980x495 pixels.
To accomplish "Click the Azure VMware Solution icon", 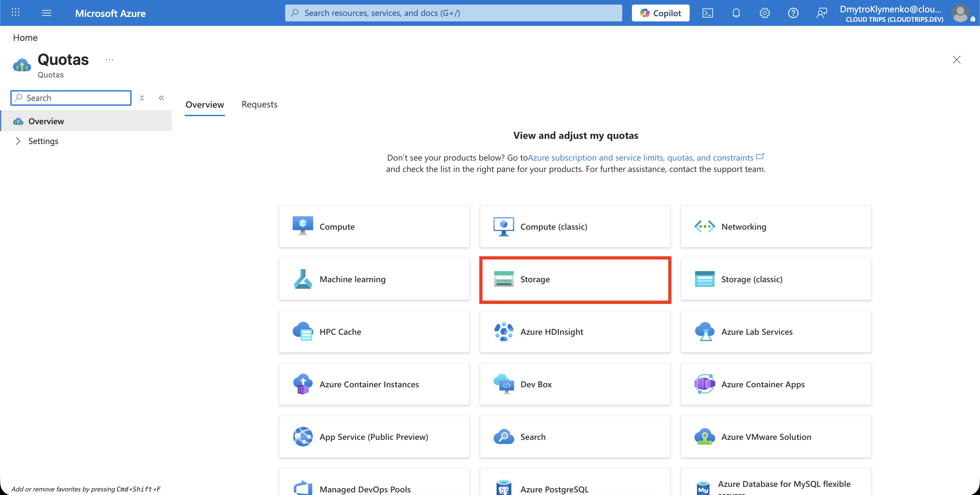I will click(x=705, y=436).
